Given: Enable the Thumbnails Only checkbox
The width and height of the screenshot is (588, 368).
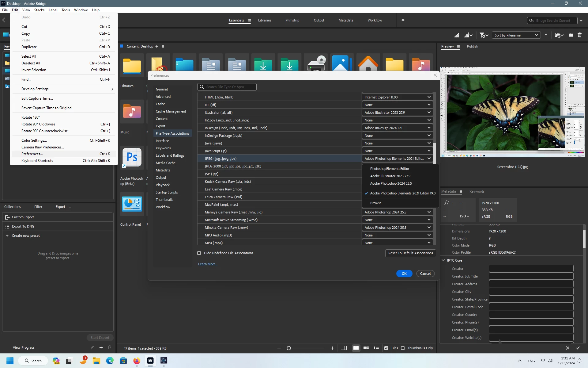Looking at the screenshot, I should coord(403,348).
